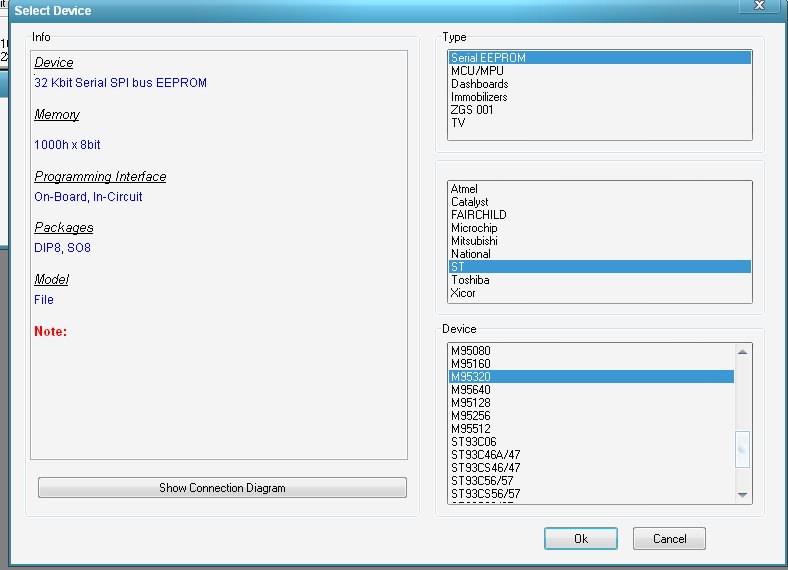Image resolution: width=788 pixels, height=570 pixels.
Task: Select device ST93C46A/47
Action: click(591, 455)
